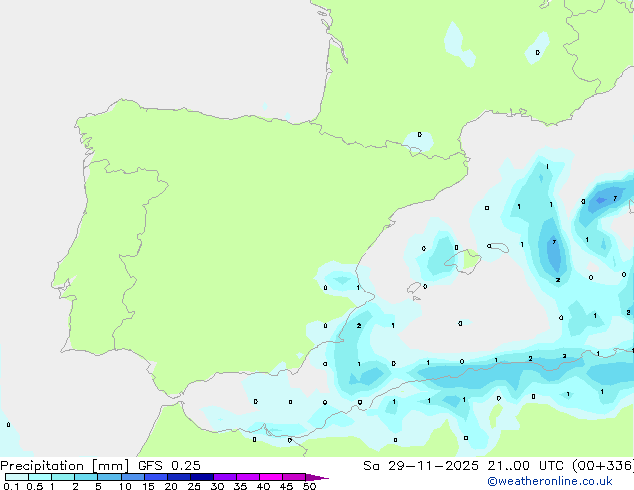
Task: Click the legend value label '45'
Action: point(286,486)
